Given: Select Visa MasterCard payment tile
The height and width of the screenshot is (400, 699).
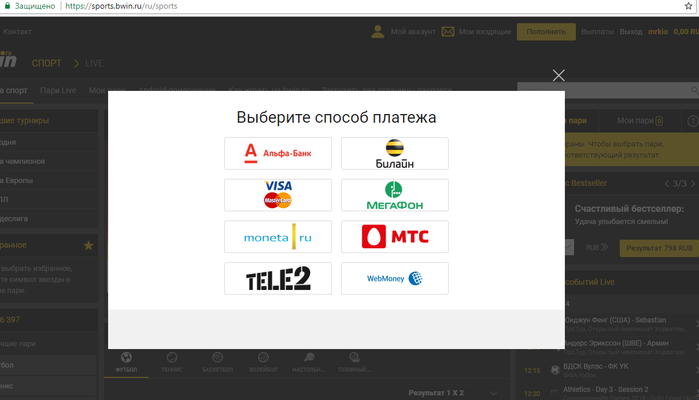Looking at the screenshot, I should tap(278, 195).
